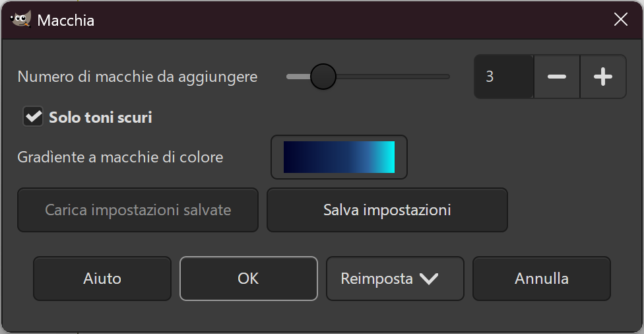
Task: Click the GIMP Wilber icon in title bar
Action: [x=21, y=19]
